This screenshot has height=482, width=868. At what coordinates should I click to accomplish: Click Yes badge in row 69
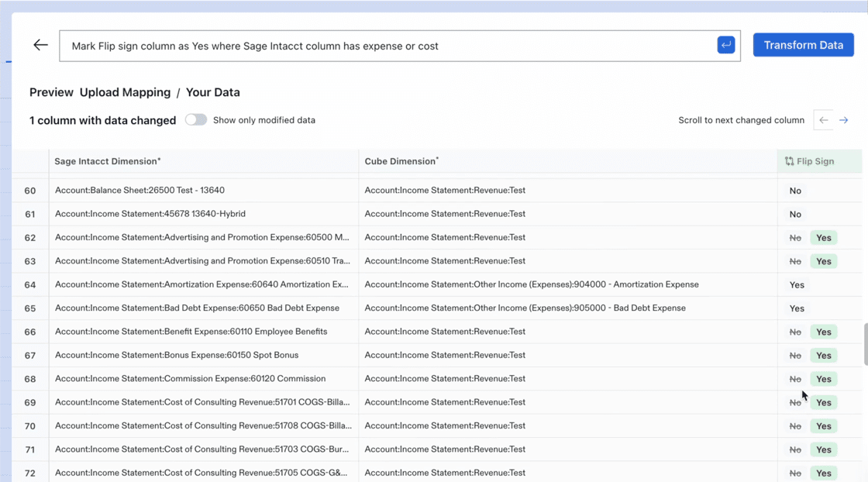[824, 403]
